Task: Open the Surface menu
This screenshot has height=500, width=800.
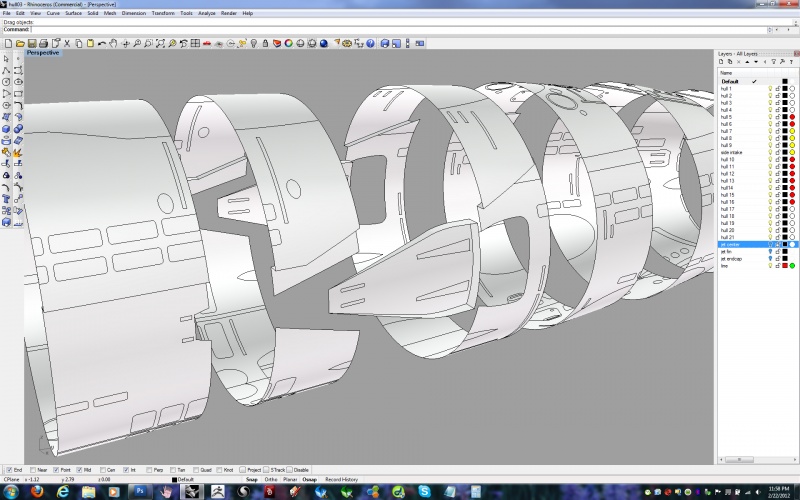Action: [x=73, y=13]
